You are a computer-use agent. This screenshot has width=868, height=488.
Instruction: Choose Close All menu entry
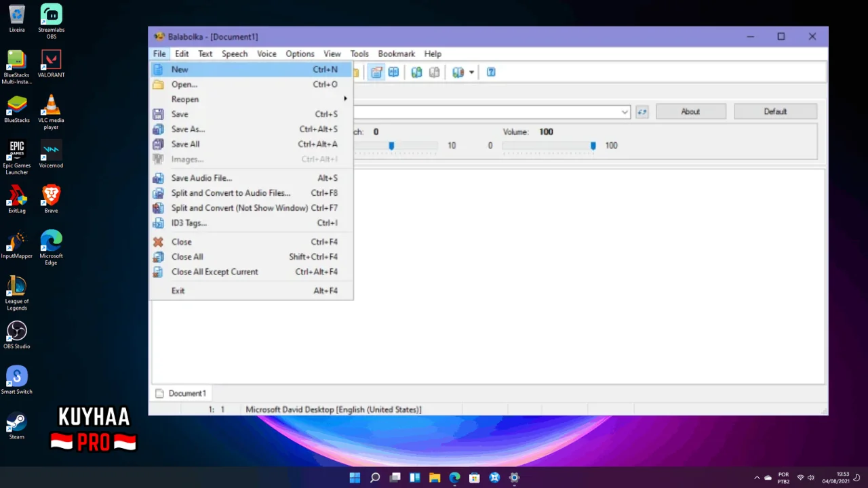252,256
